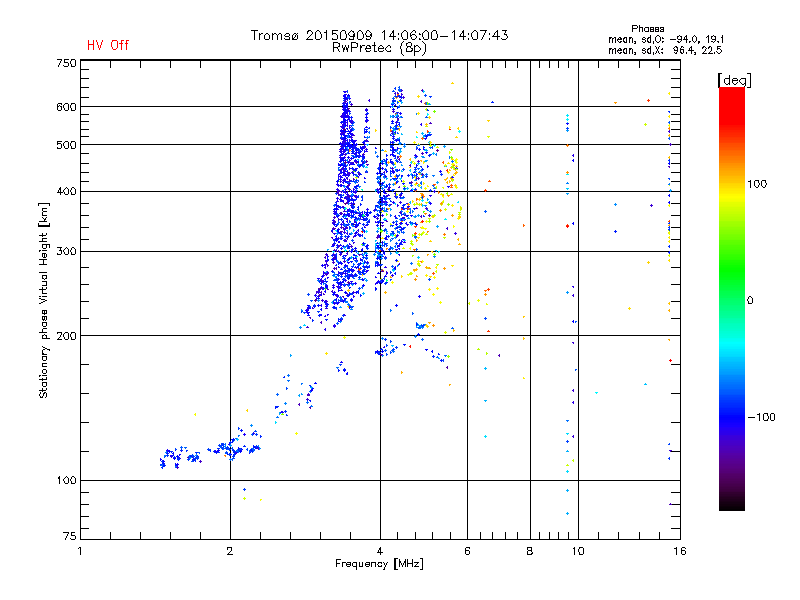Image resolution: width=800 pixels, height=600 pixels.
Task: Click the 'mean, sd,O: -94.0, 19.1' line
Action: pyautogui.click(x=666, y=39)
